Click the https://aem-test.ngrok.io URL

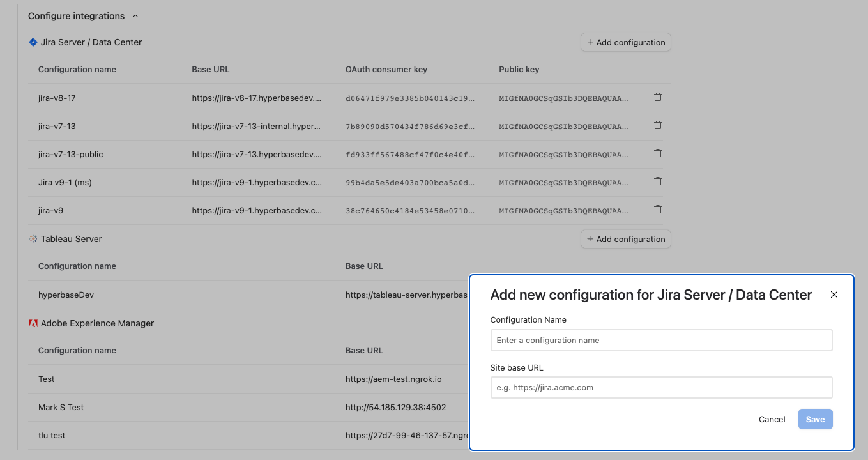(393, 379)
